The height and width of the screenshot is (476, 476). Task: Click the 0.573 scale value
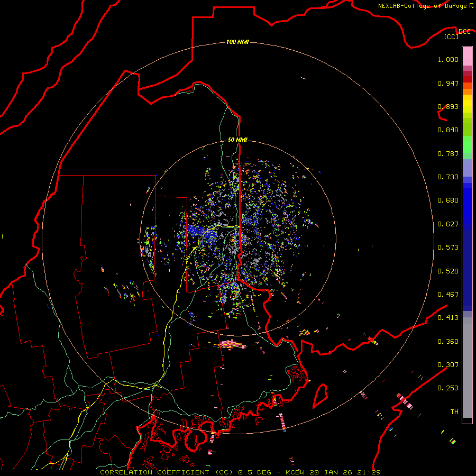pyautogui.click(x=448, y=248)
